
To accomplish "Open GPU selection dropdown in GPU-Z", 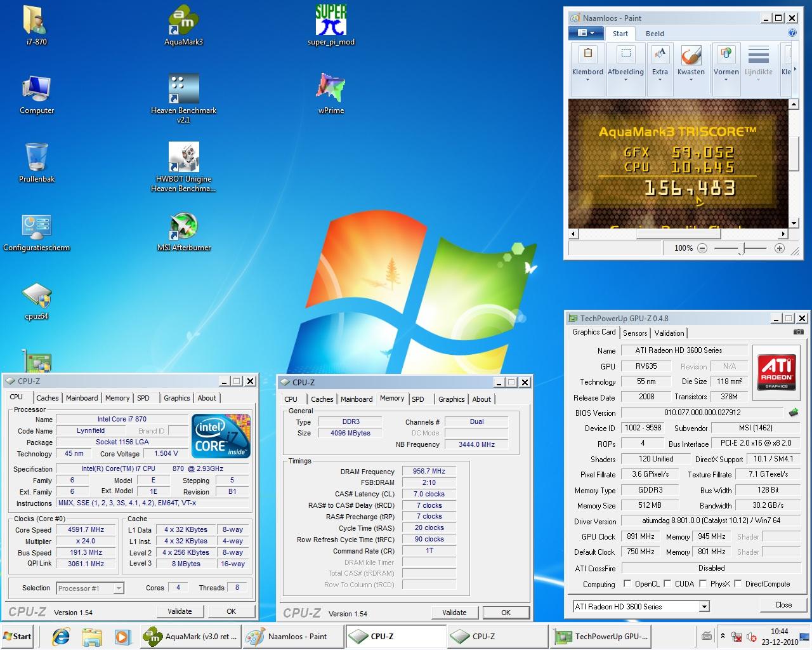I will point(641,607).
